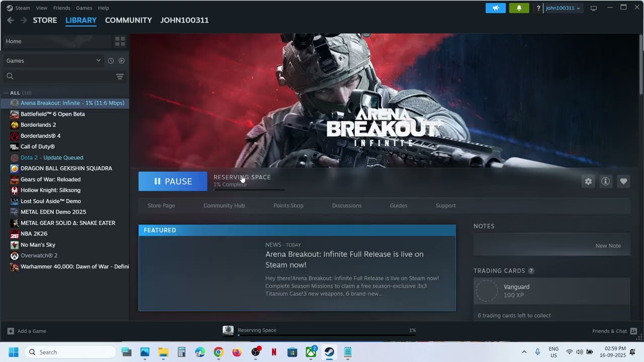Click the library Home button
The width and height of the screenshot is (644, 362).
57,41
